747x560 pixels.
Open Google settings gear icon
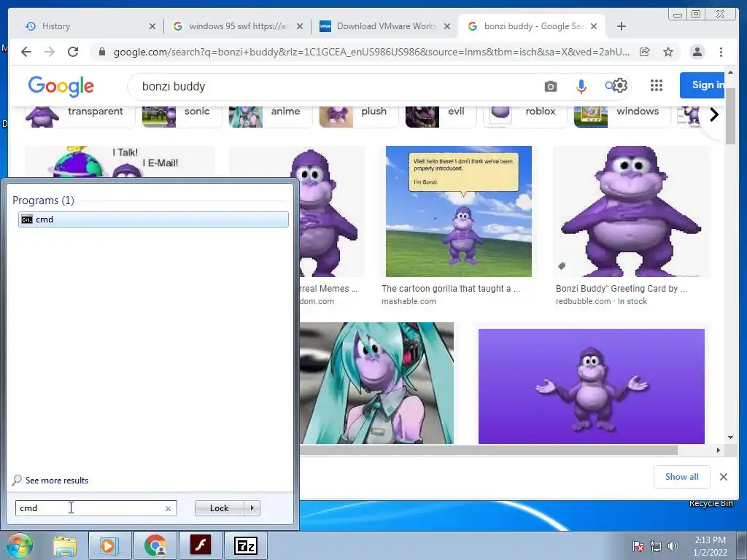(x=620, y=85)
